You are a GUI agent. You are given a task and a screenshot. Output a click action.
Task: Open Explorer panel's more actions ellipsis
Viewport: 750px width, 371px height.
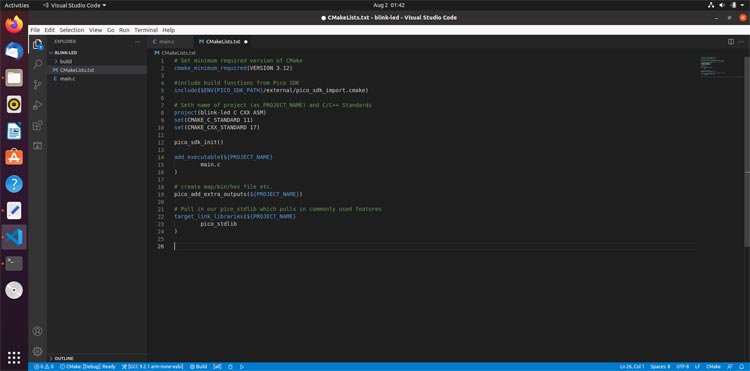(x=138, y=42)
